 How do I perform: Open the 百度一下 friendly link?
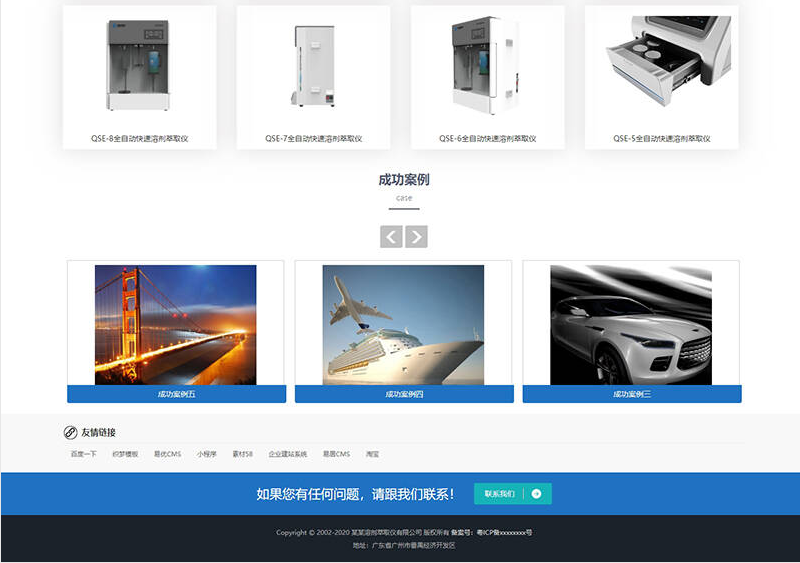pyautogui.click(x=84, y=454)
